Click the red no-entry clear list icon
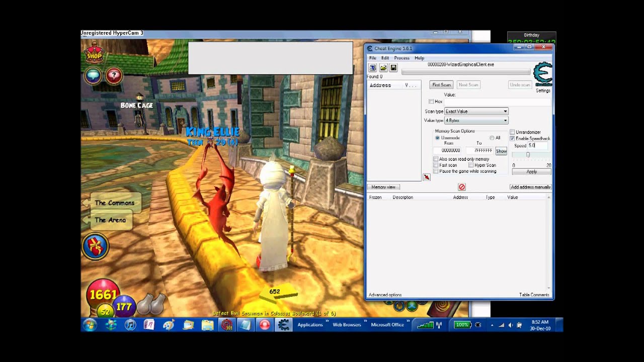 point(462,187)
